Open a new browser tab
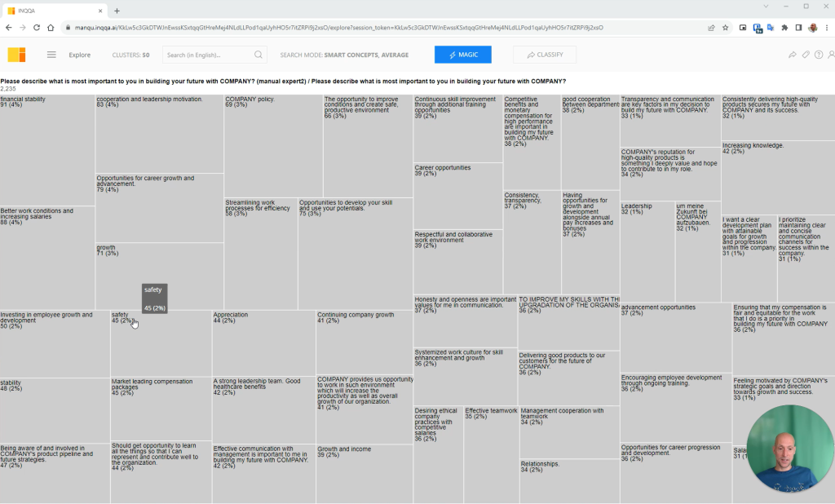The image size is (835, 504). [117, 11]
